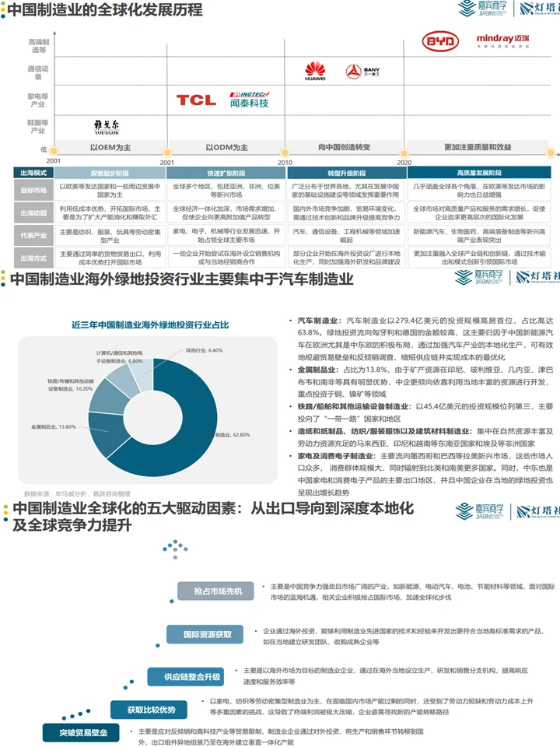Click the 家电及消费电子制造业 bullet heading

(x=336, y=456)
